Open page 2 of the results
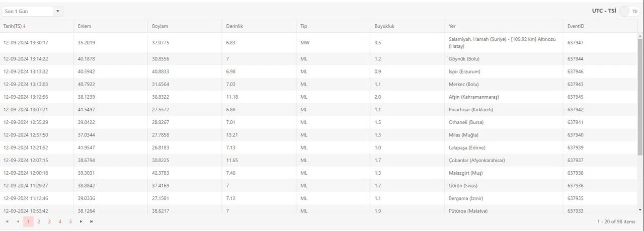644x231 pixels. (39, 221)
